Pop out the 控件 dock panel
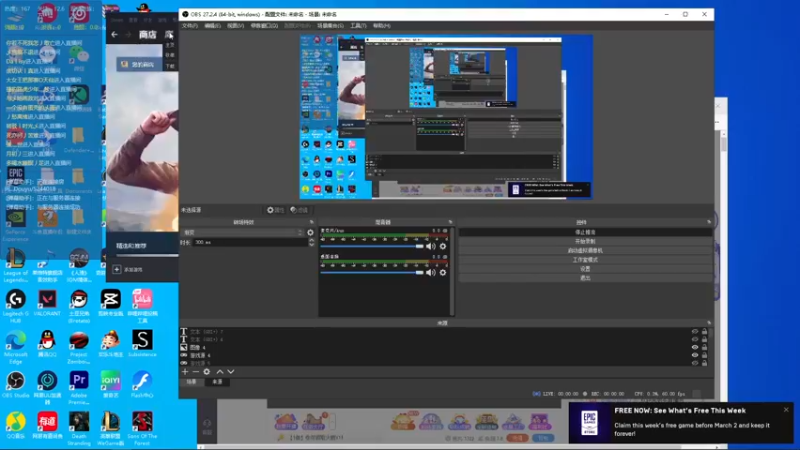 (709, 222)
